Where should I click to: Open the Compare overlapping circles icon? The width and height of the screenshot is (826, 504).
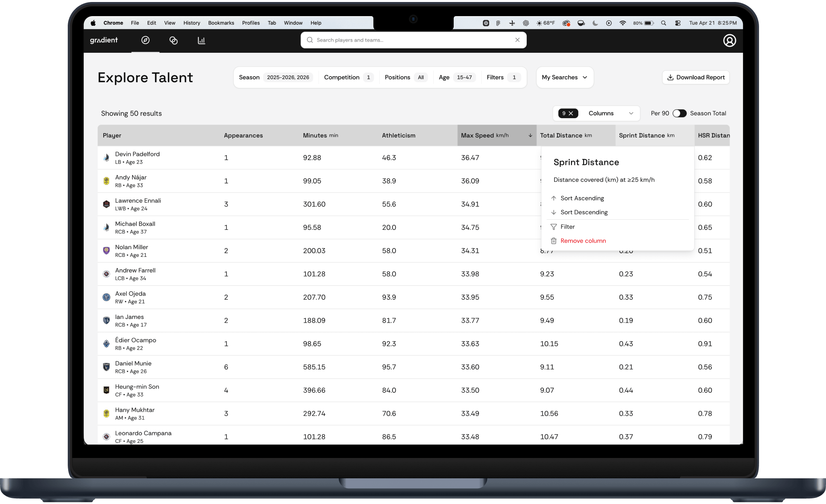[x=173, y=40]
